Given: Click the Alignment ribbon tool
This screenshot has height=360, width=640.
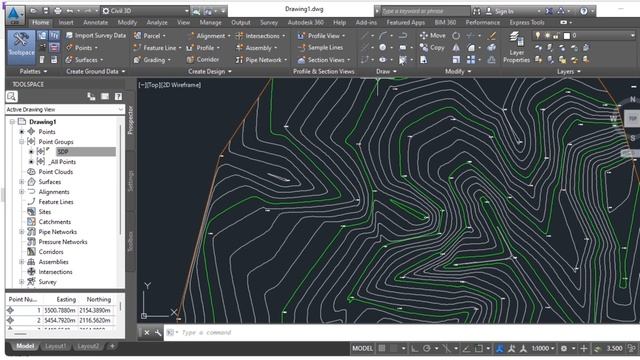Looking at the screenshot, I should [209, 36].
